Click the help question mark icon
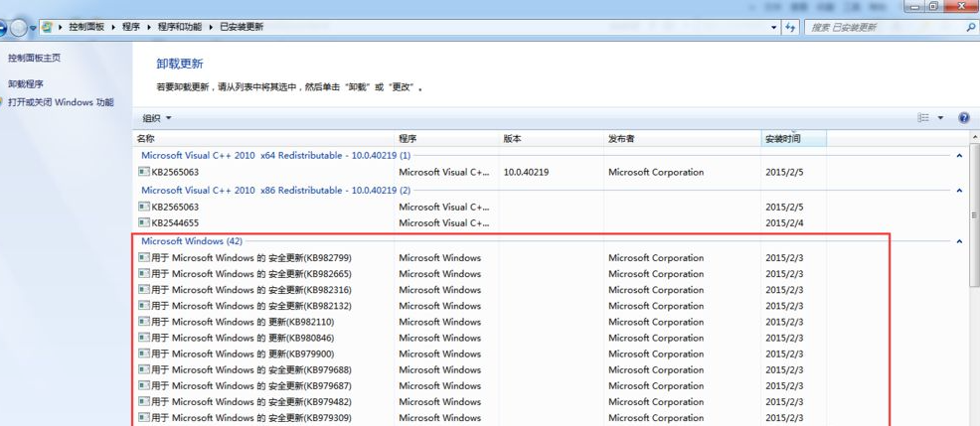Screen dimensions: 980x426 963,118
